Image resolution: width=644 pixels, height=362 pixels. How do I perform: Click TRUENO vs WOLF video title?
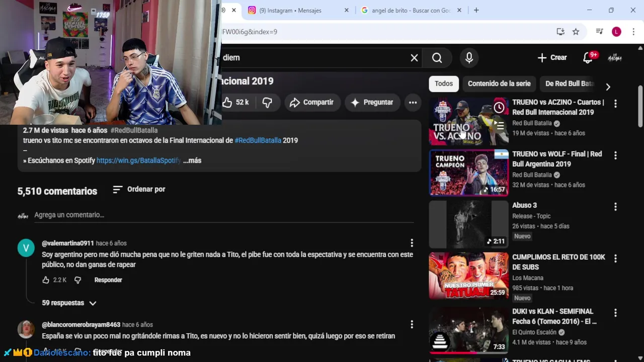click(x=557, y=159)
